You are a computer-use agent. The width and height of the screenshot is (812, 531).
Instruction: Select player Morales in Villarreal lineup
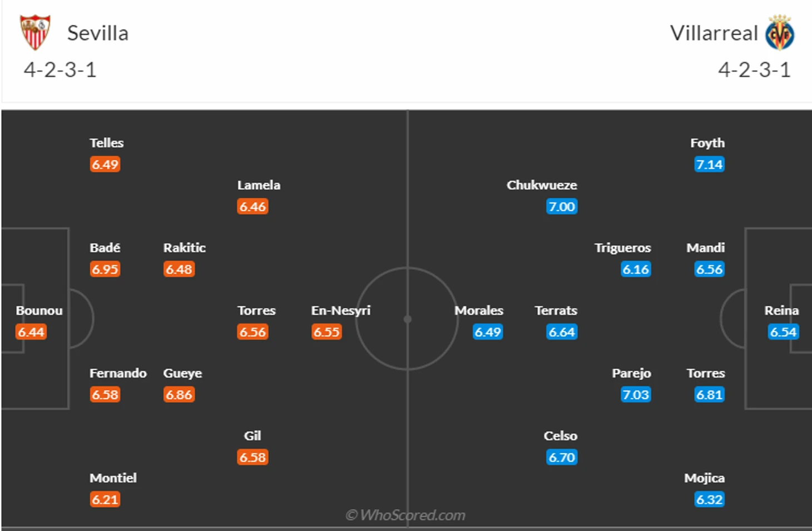pyautogui.click(x=479, y=310)
